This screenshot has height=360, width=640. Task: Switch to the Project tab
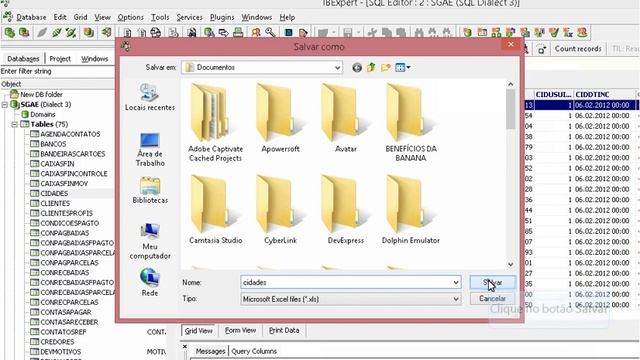pyautogui.click(x=60, y=59)
